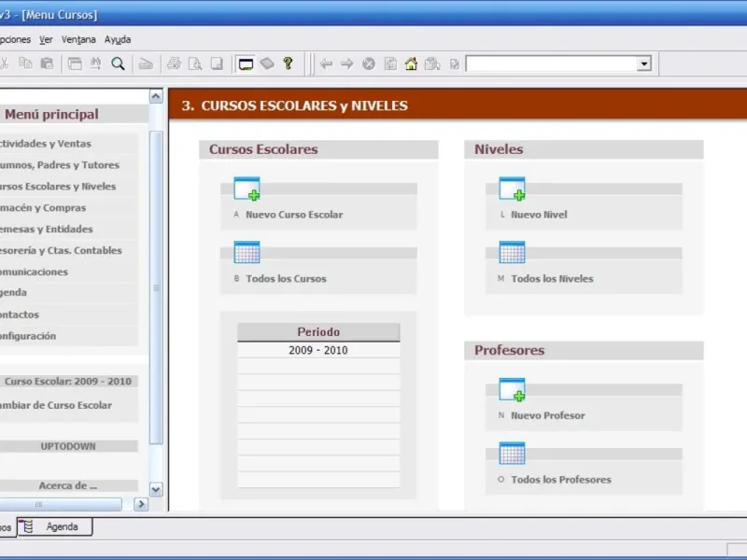Click the small document icon before the address box
Screen dimensions: 747x560
point(454,63)
